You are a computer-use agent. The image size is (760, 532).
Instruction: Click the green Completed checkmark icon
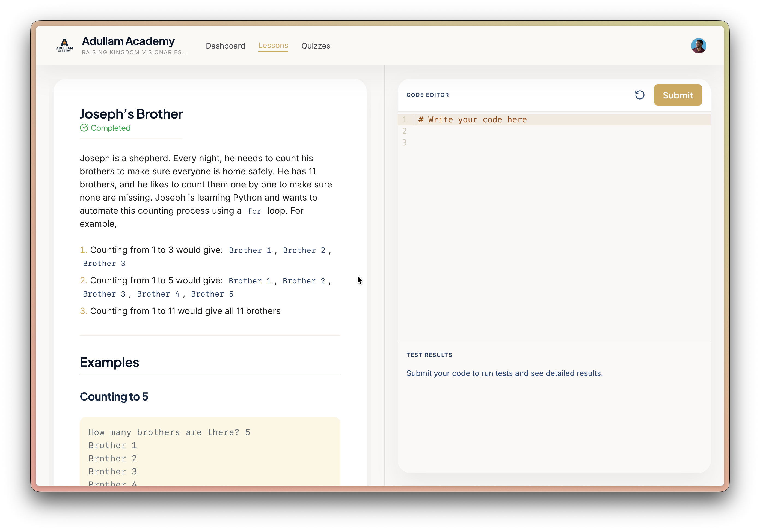tap(84, 128)
